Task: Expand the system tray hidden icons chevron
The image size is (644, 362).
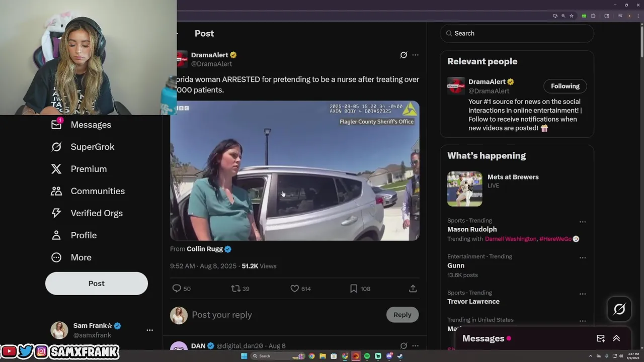Action: (x=591, y=356)
